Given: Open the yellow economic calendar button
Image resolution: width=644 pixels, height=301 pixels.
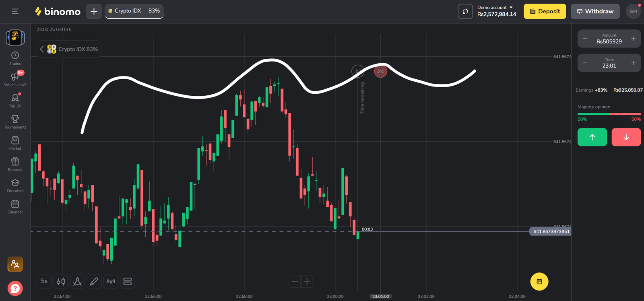Looking at the screenshot, I should 539,282.
